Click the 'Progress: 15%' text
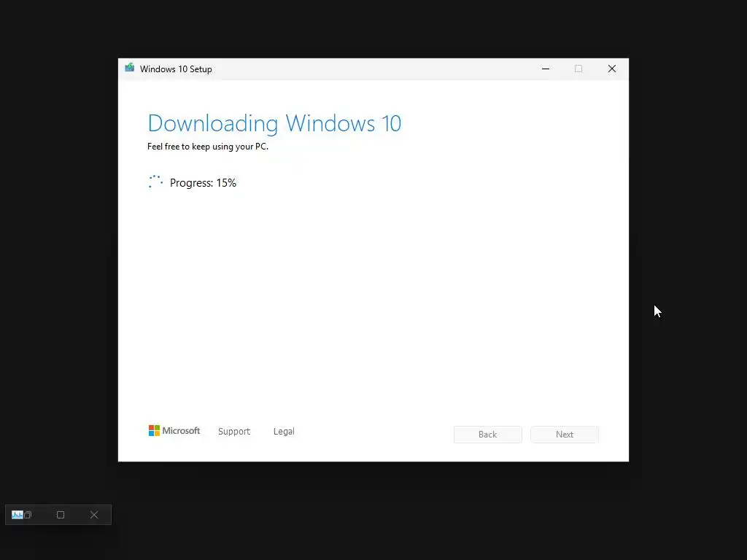 tap(203, 183)
